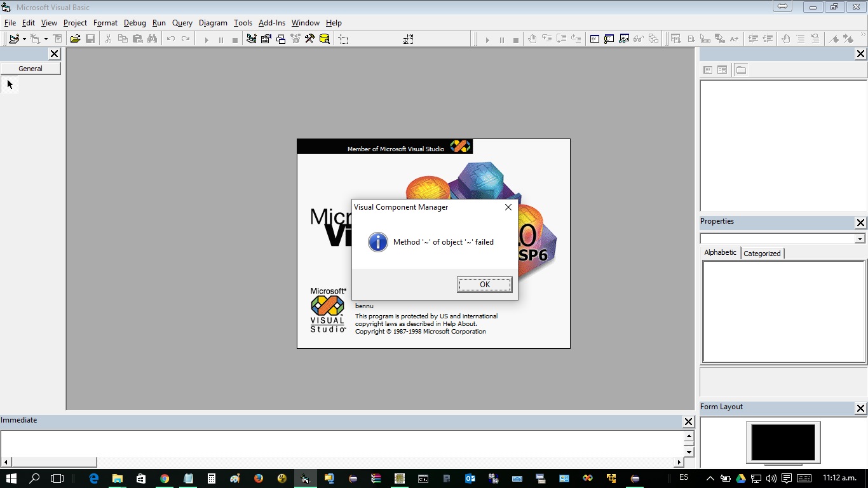Click the Immediate Window debug toolbar icon
868x488 pixels.
pyautogui.click(x=608, y=38)
